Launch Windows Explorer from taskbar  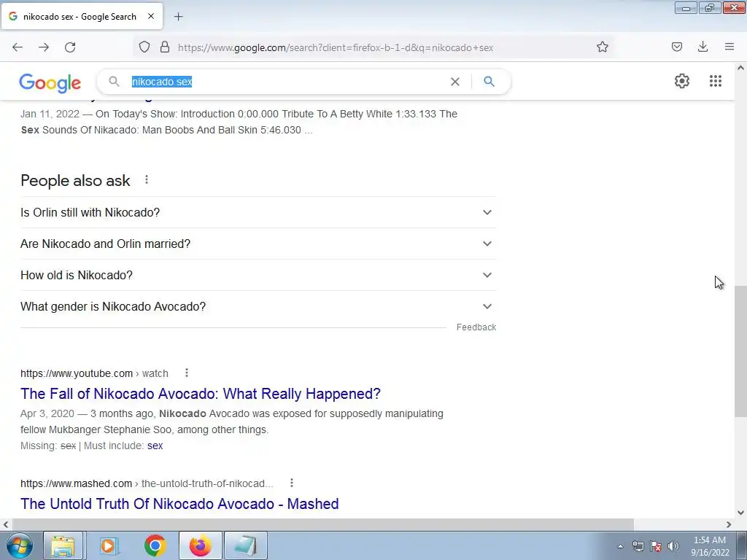[x=63, y=545]
